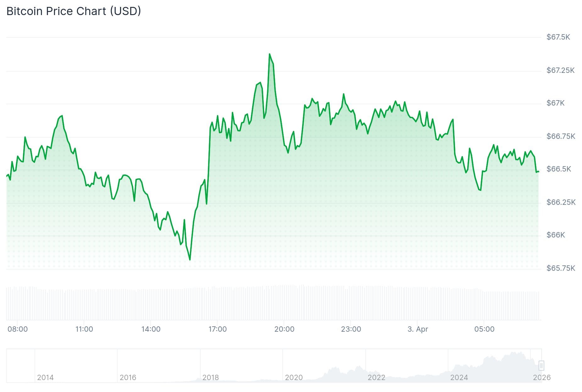Click the 2022 label in navigator

376,377
